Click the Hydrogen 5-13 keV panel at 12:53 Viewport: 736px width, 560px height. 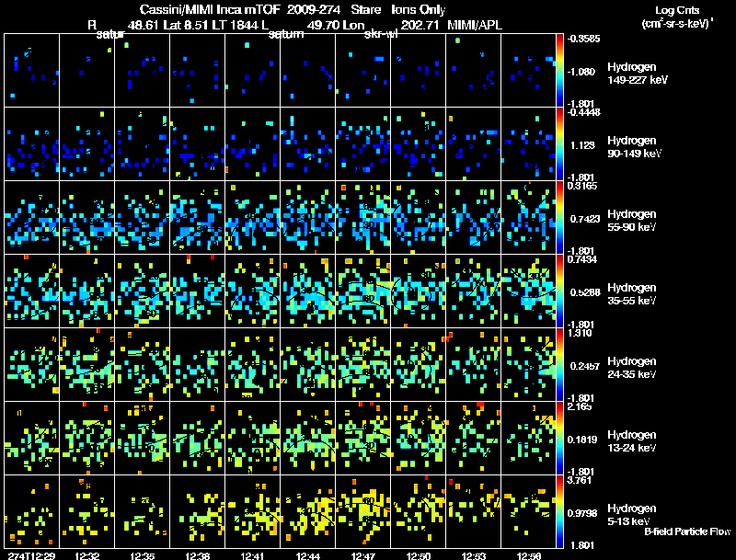coord(474,511)
